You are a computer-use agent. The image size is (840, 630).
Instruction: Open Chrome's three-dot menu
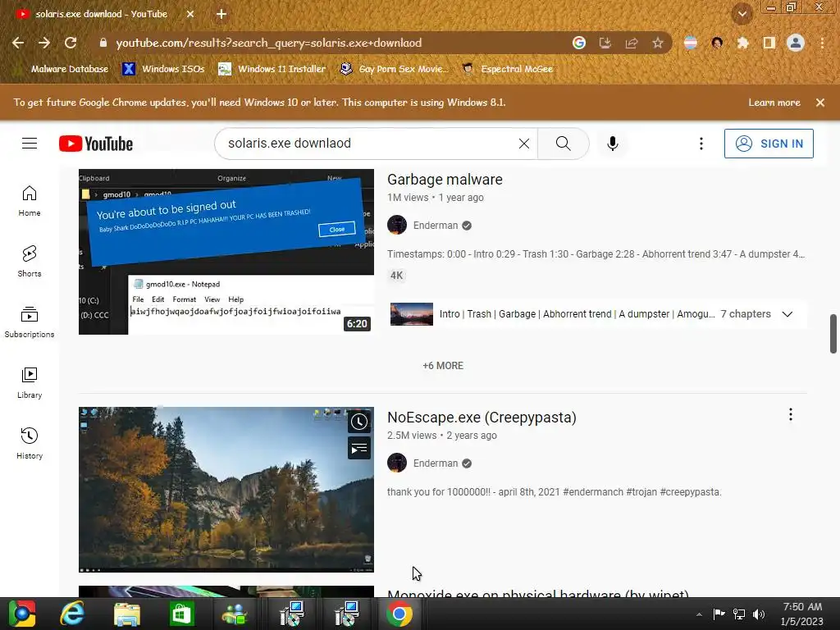822,43
